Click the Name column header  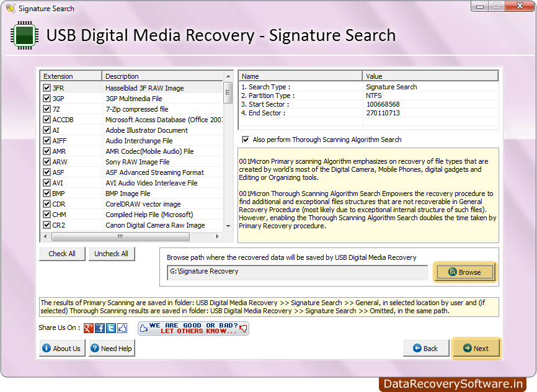[x=301, y=76]
